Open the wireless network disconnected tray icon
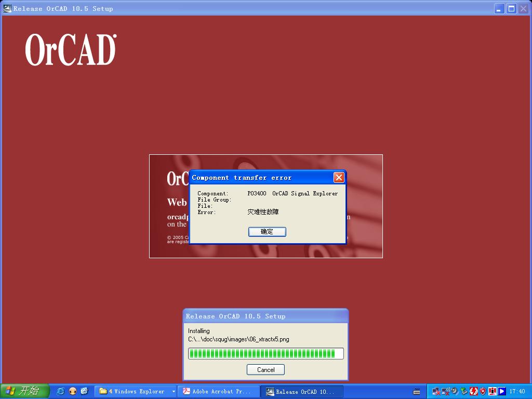This screenshot has height=399, width=532. [445, 392]
